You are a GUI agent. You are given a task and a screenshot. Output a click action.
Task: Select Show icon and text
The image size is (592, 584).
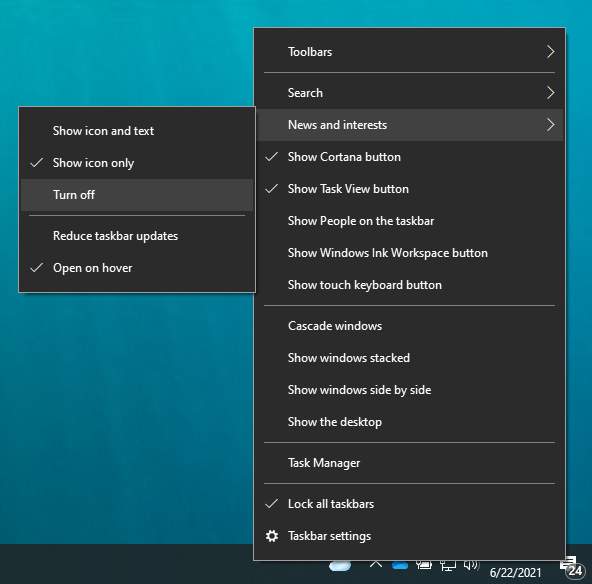137,131
